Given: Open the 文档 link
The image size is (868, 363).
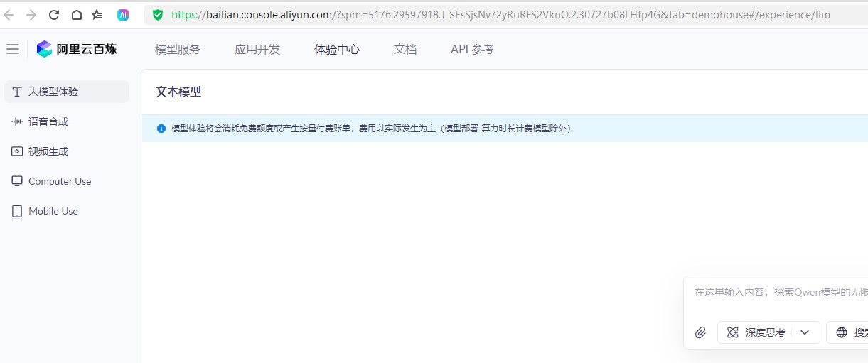Looking at the screenshot, I should [405, 49].
